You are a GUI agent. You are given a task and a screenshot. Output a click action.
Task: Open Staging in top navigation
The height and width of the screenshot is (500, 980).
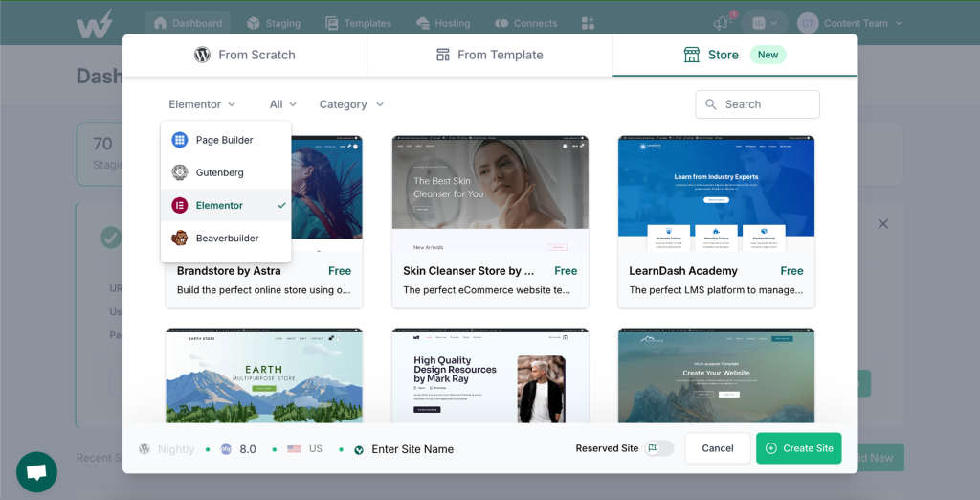[x=274, y=23]
